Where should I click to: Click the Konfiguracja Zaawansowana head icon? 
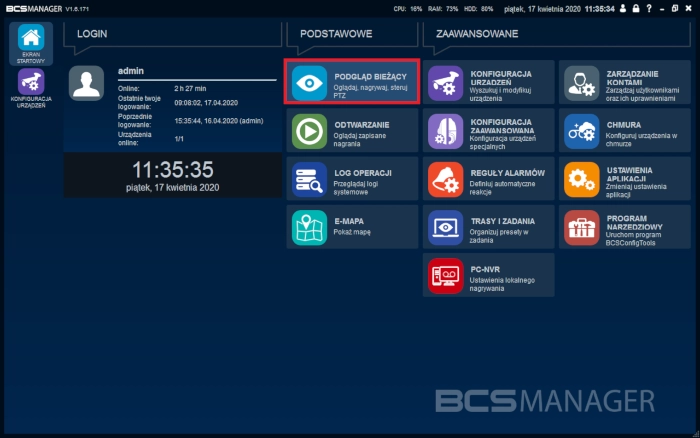(x=446, y=131)
